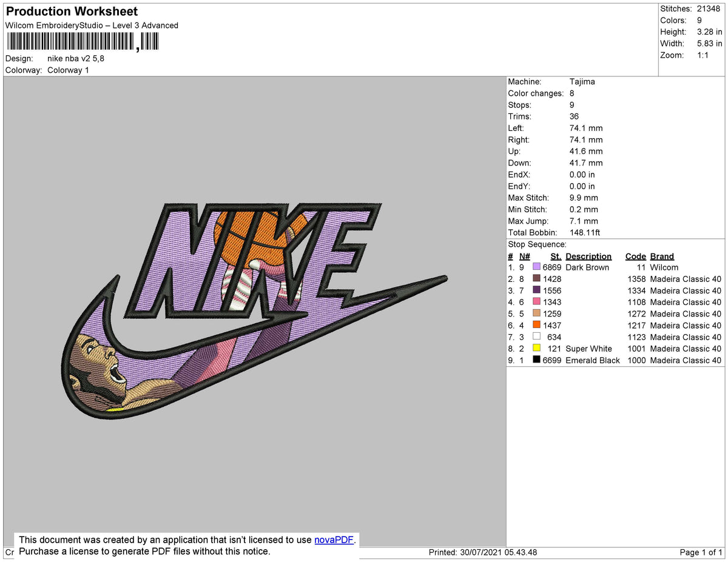Screen dimensions: 728x562
Task: Click the Colorway 1 label
Action: 68,70
